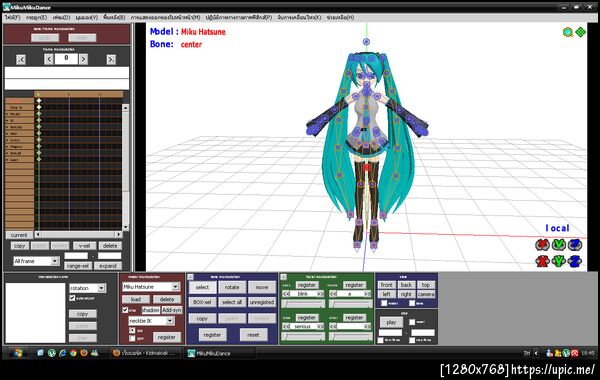Toggle the model checkbox in view panel

384,303
